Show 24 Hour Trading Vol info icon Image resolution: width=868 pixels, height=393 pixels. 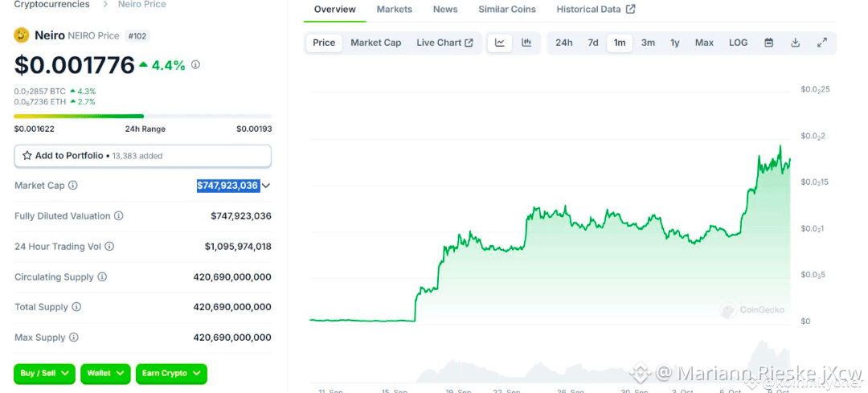click(x=109, y=246)
